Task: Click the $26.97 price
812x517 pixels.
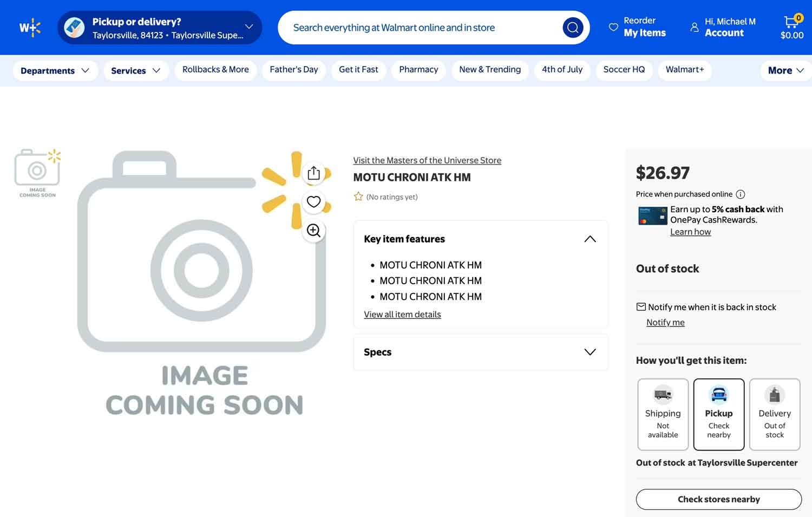Action: tap(663, 173)
